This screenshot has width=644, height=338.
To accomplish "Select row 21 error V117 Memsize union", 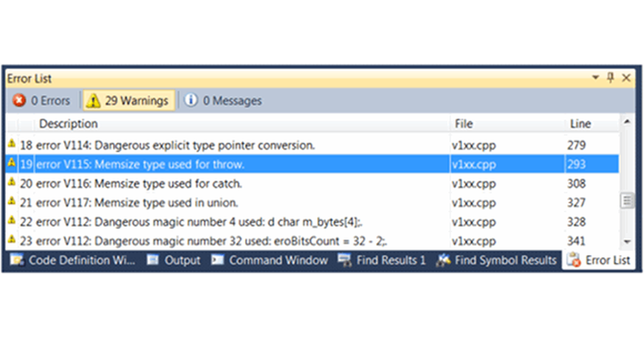I will (312, 203).
